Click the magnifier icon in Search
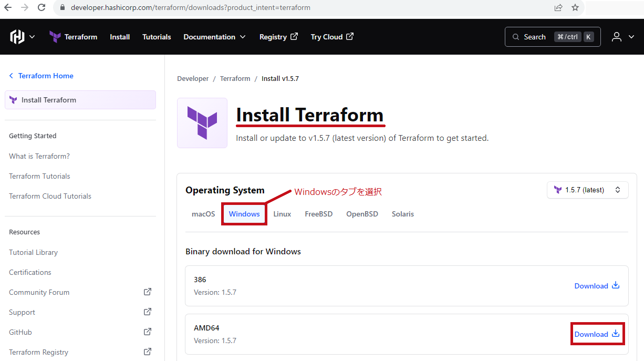This screenshot has height=361, width=644. (x=515, y=37)
